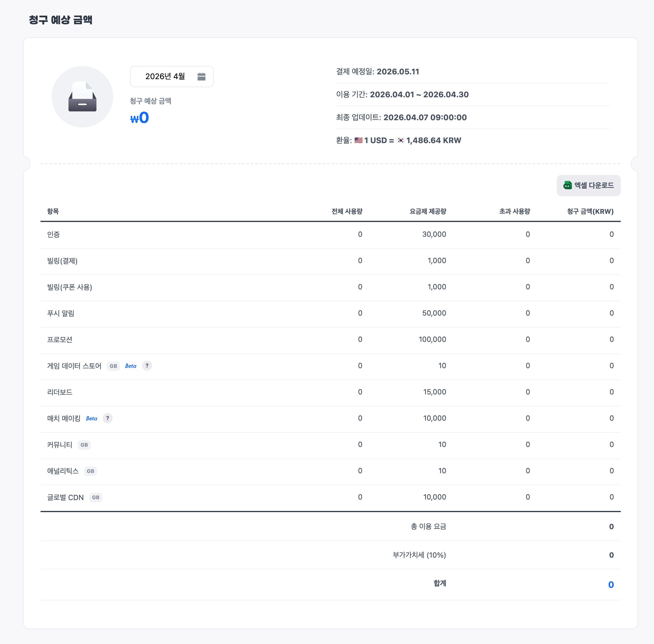
Task: Click the 항목 column header
Action: click(53, 211)
